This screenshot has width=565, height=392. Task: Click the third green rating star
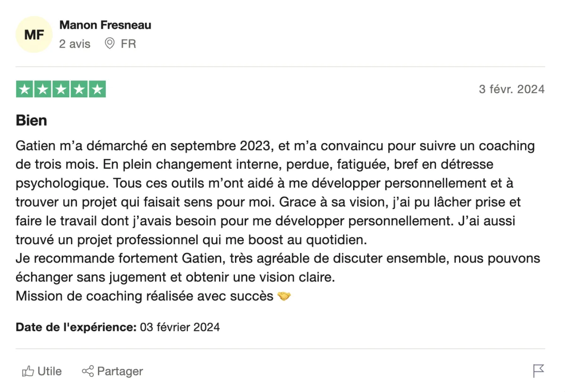point(61,89)
